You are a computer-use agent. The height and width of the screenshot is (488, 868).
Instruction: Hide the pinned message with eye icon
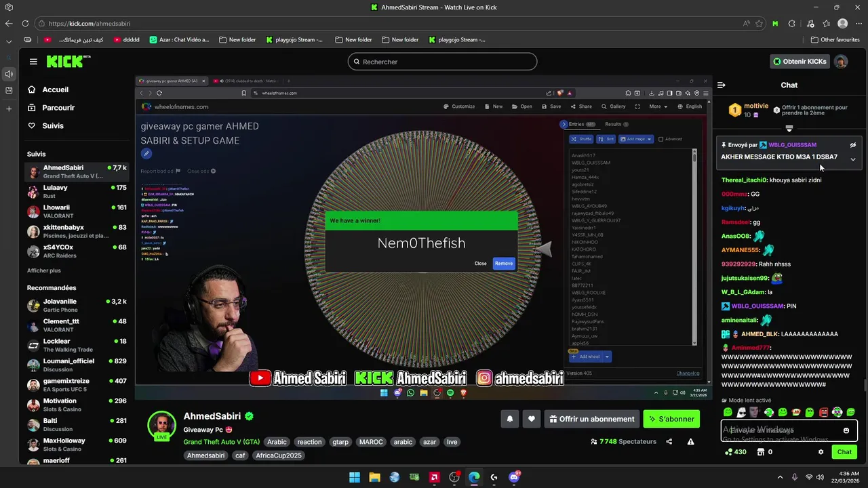pyautogui.click(x=853, y=145)
